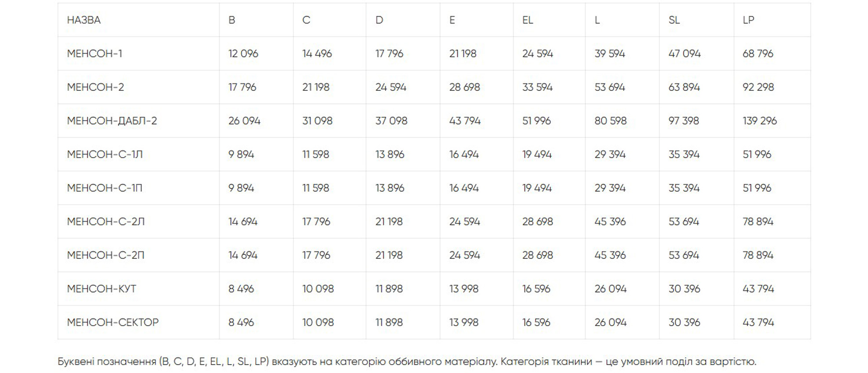The width and height of the screenshot is (868, 373).
Task: Click МЕНСОН-КУТ column C price 10 098
Action: [318, 289]
